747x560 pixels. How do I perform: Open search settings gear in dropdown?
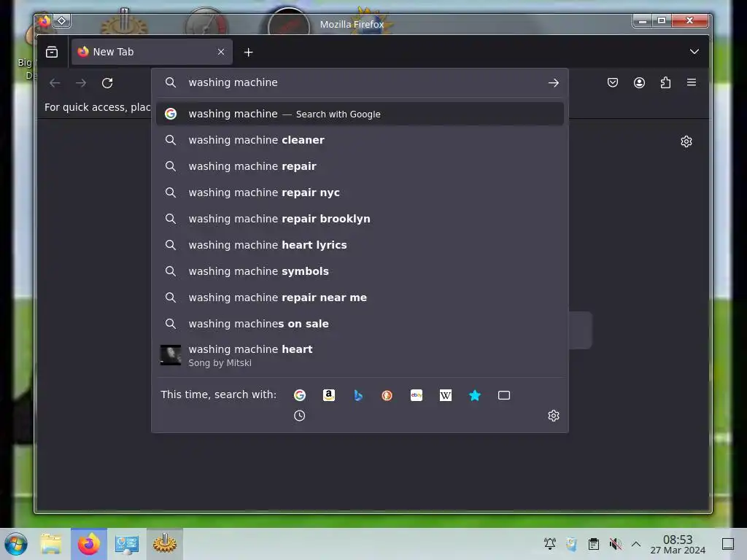tap(553, 416)
